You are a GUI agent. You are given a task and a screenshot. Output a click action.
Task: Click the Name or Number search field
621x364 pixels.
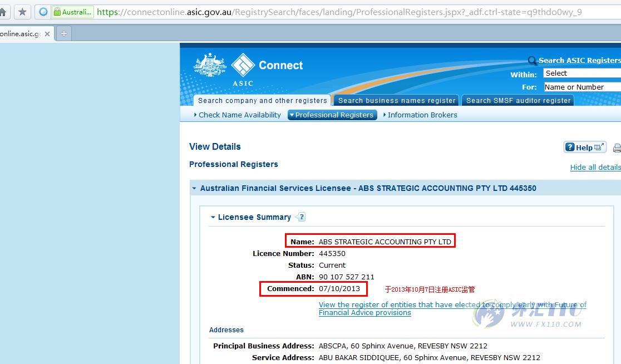(582, 87)
